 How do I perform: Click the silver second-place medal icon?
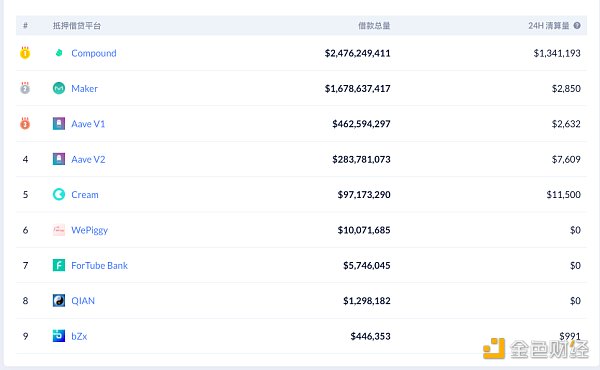(25, 88)
